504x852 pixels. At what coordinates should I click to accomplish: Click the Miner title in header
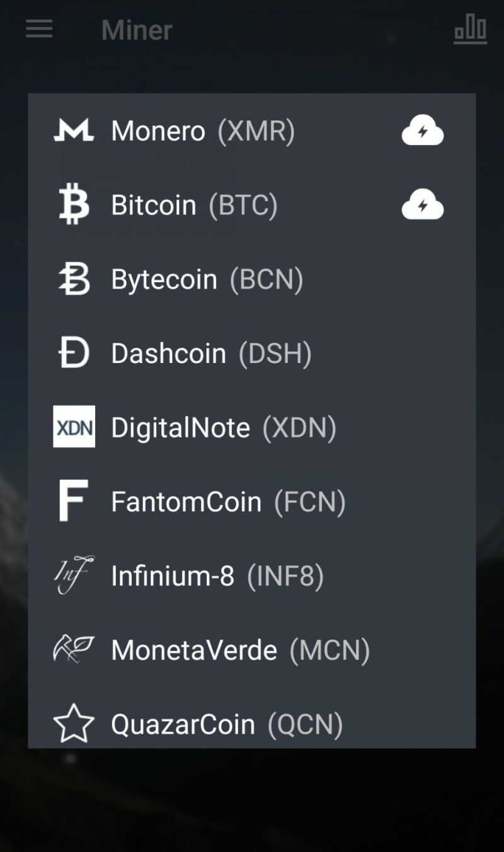click(x=137, y=30)
